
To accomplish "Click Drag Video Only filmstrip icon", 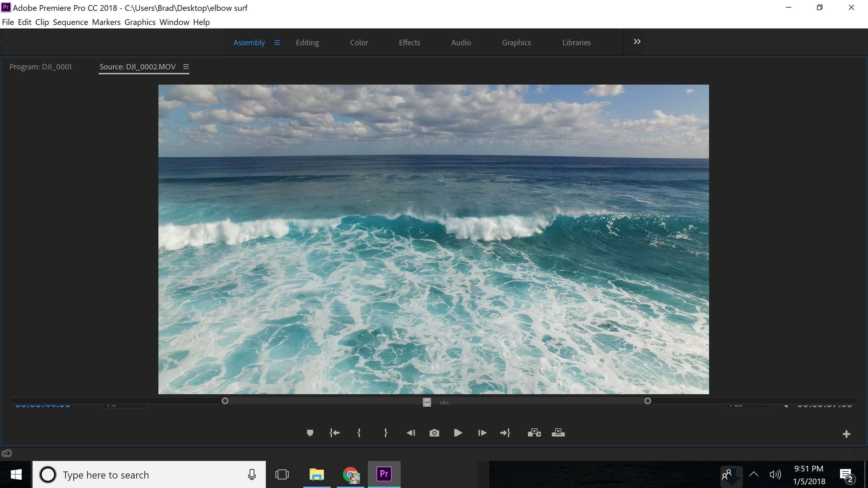I will click(x=427, y=402).
